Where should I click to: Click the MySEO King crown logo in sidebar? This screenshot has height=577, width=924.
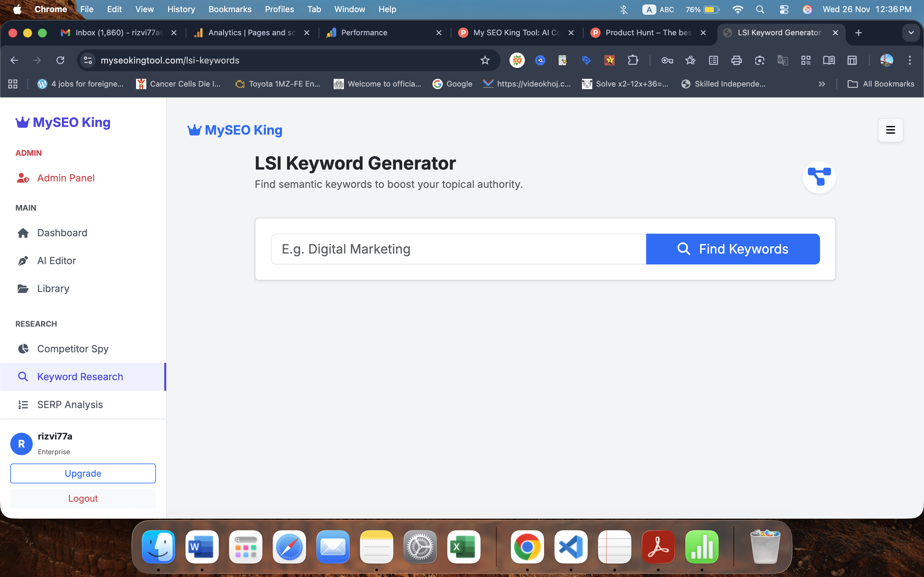(22, 122)
